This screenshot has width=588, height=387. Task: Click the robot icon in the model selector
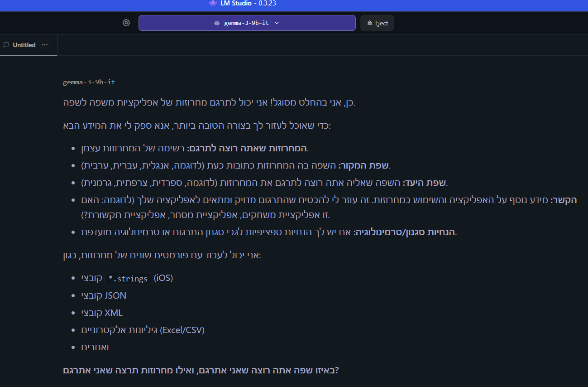point(217,23)
